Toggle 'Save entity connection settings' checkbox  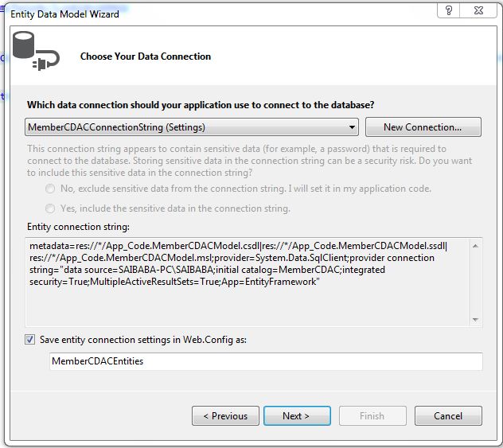[x=30, y=340]
